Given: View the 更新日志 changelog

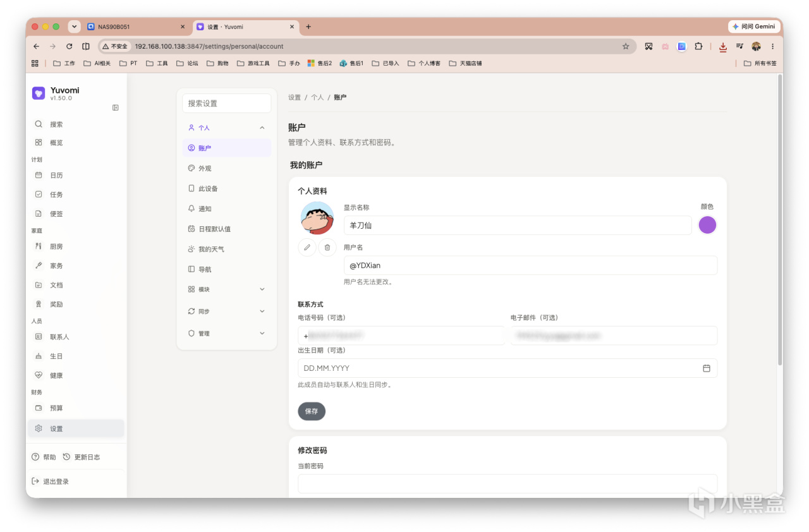Looking at the screenshot, I should click(x=82, y=457).
